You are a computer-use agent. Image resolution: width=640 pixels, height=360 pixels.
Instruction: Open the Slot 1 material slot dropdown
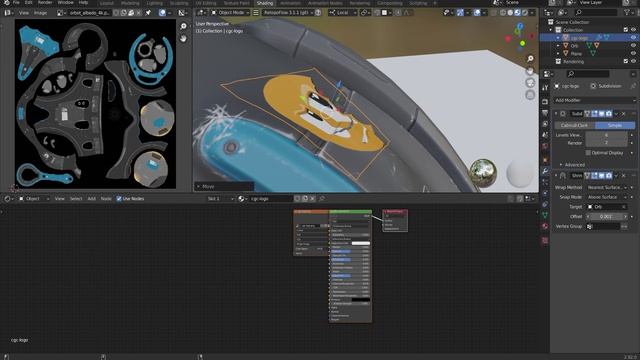point(220,199)
